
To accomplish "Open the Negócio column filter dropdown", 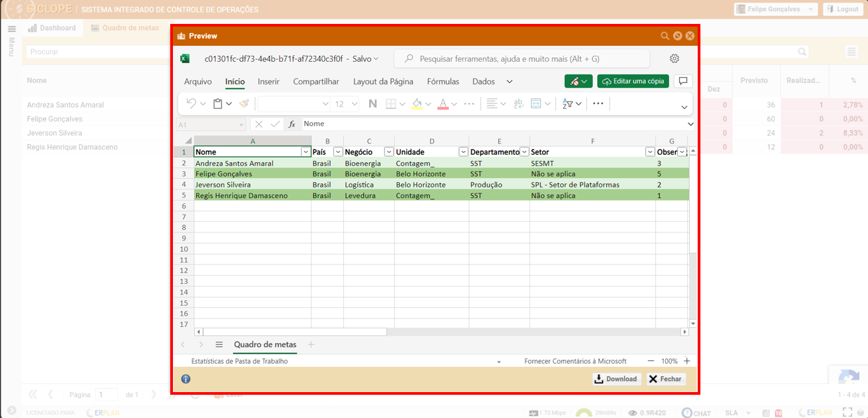I will point(389,152).
